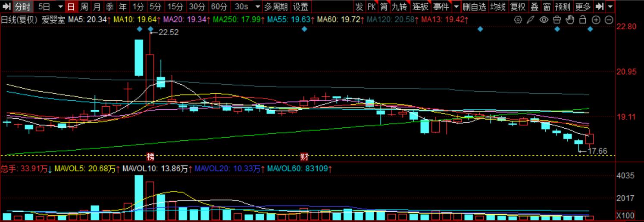Expand the 5日 period dropdown arrow
The width and height of the screenshot is (644, 222).
coord(60,7)
